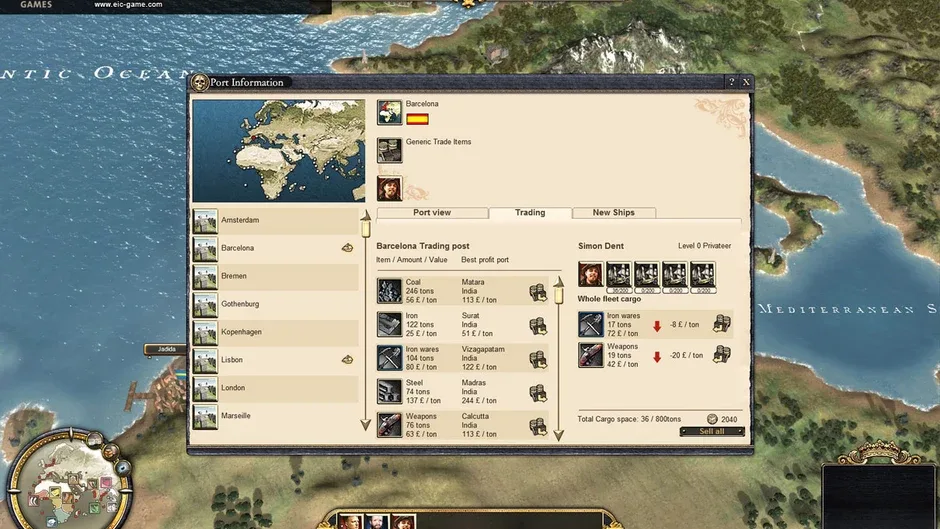Click Iron wares icon in fleet cargo
This screenshot has width=940, height=529.
[590, 324]
